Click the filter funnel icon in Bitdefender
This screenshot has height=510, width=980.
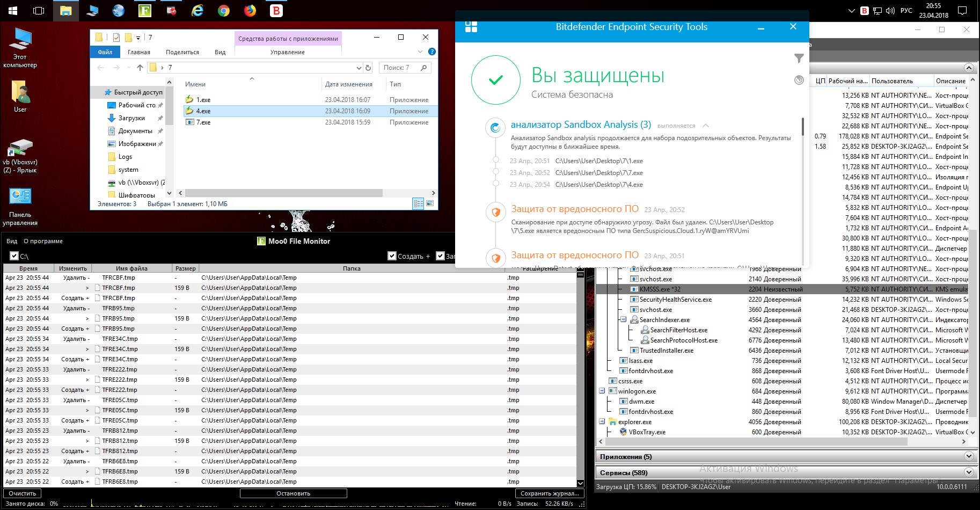[x=799, y=58]
